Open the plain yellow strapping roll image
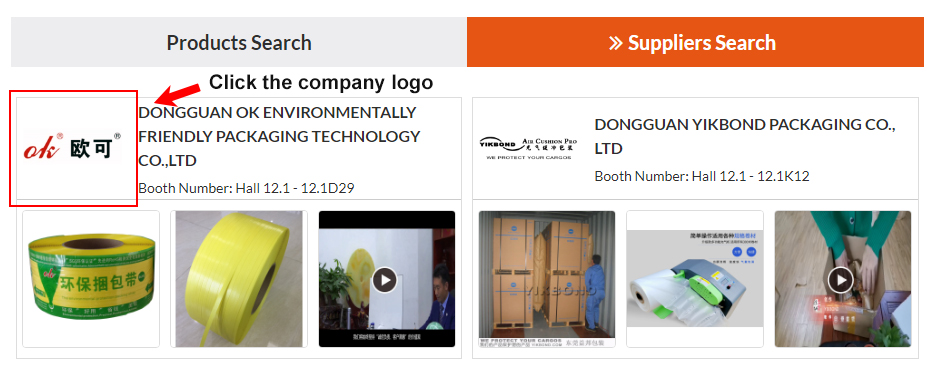Image resolution: width=938 pixels, height=378 pixels. (239, 279)
